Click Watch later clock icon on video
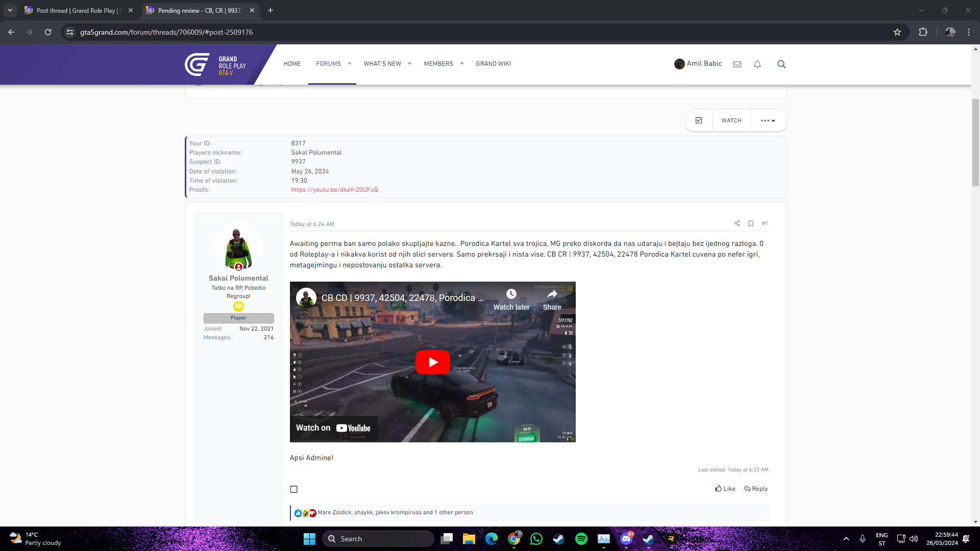Viewport: 980px width, 551px height. pos(511,294)
